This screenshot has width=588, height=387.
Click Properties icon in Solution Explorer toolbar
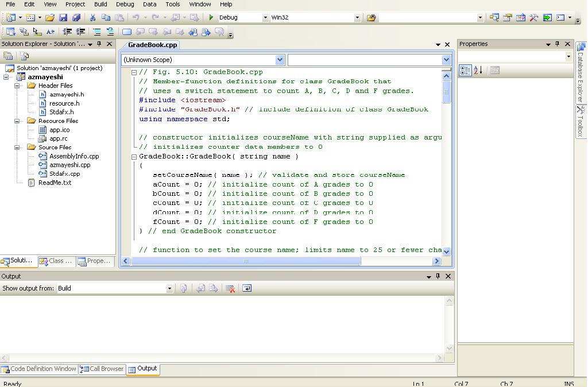click(8, 56)
